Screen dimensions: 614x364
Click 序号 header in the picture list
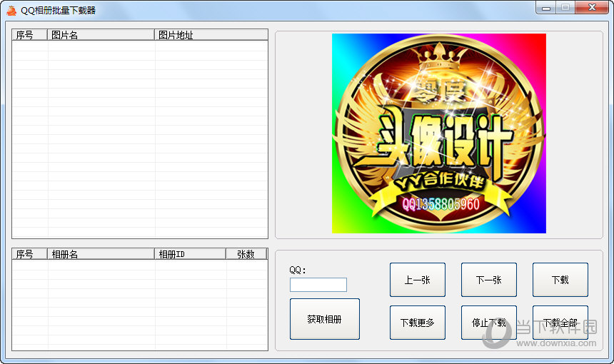pyautogui.click(x=30, y=35)
